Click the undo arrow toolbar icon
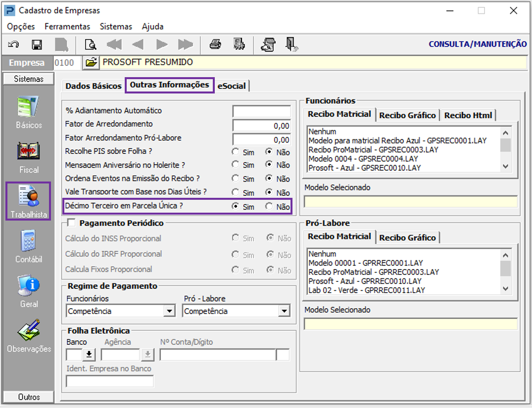This screenshot has width=532, height=408. (13, 45)
